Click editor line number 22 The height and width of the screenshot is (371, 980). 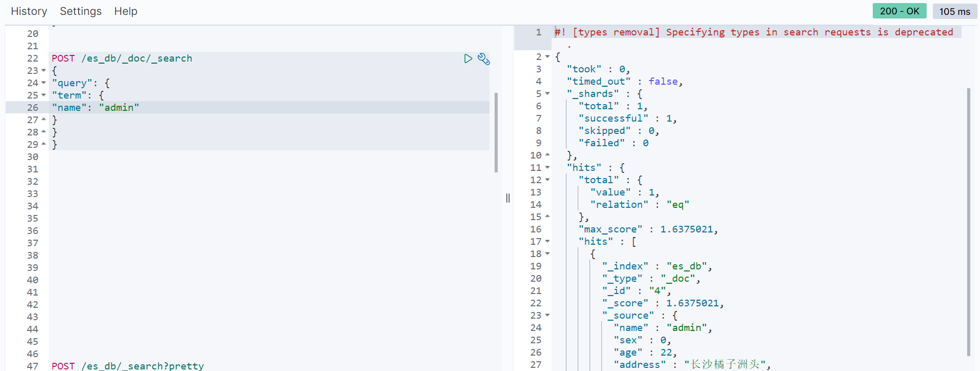coord(33,58)
